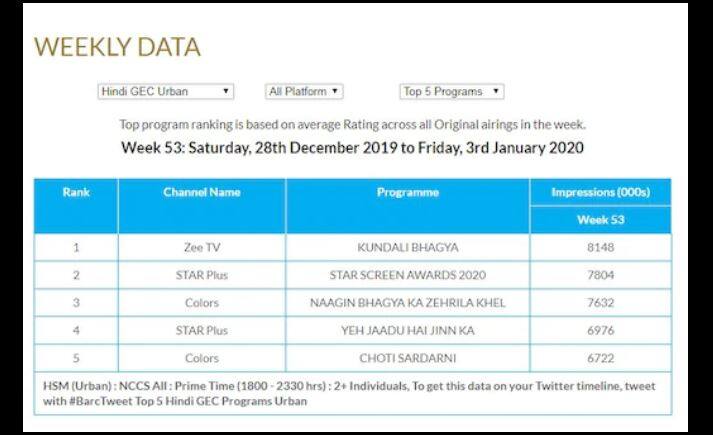Click the Zee TV channel cell
This screenshot has width=713, height=435.
point(201,247)
